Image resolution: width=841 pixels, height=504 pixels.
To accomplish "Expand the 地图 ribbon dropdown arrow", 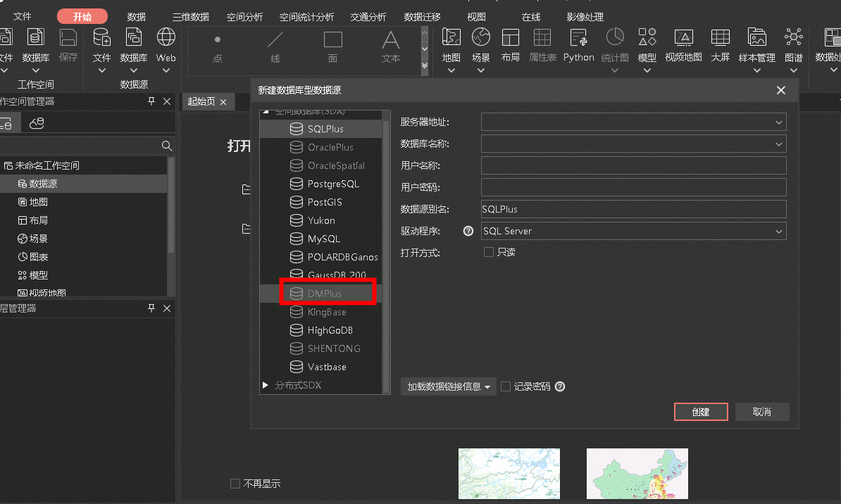I will pos(451,70).
